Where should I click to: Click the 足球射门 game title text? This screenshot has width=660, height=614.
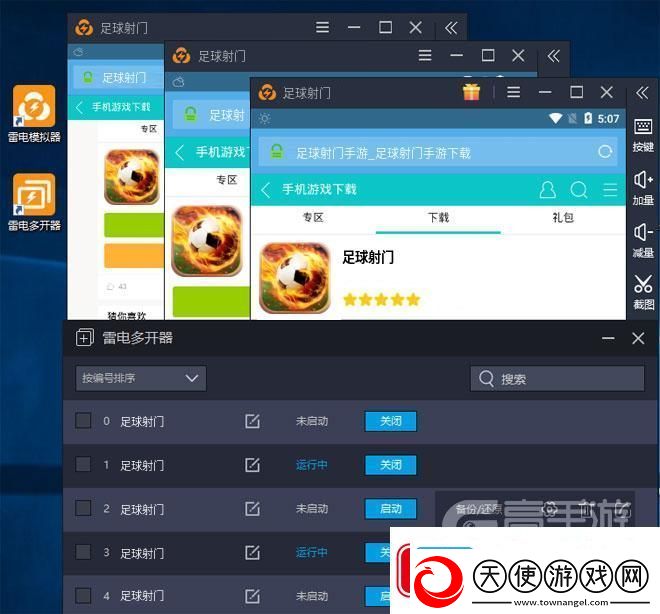click(368, 257)
